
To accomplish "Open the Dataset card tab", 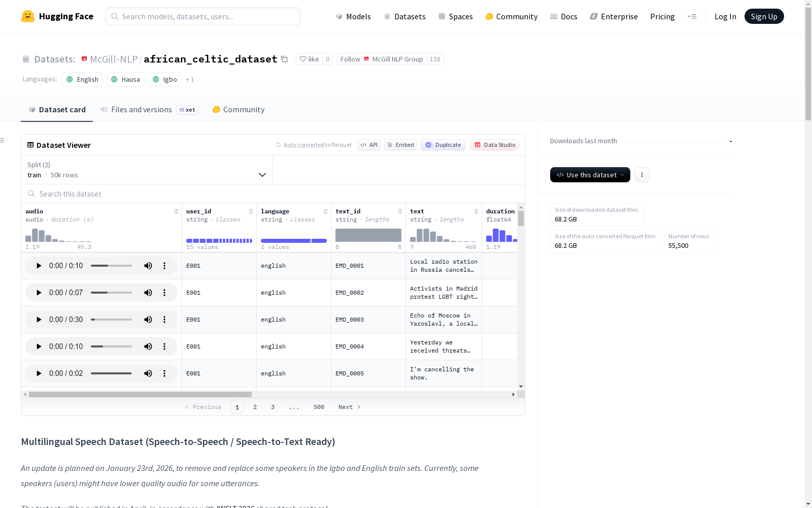I will click(x=57, y=110).
